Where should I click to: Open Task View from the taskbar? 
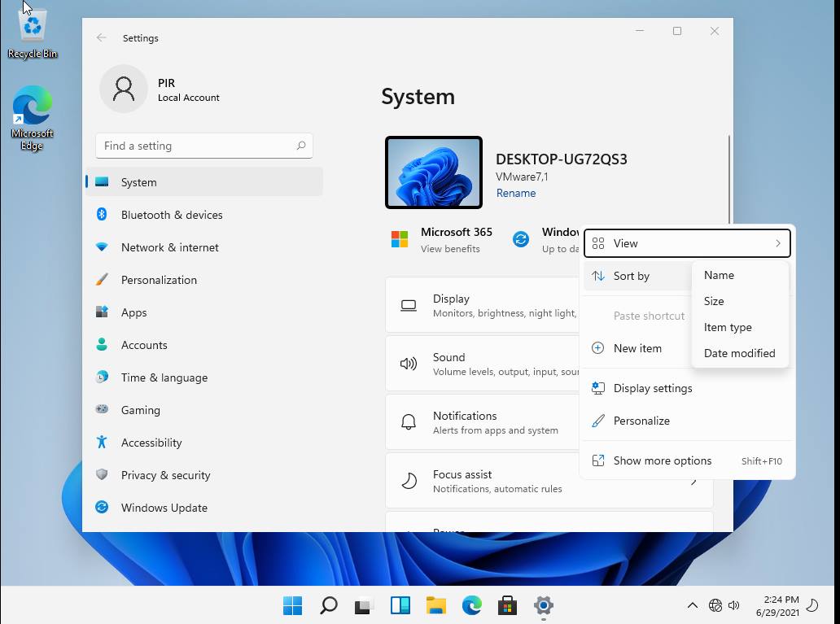point(365,606)
